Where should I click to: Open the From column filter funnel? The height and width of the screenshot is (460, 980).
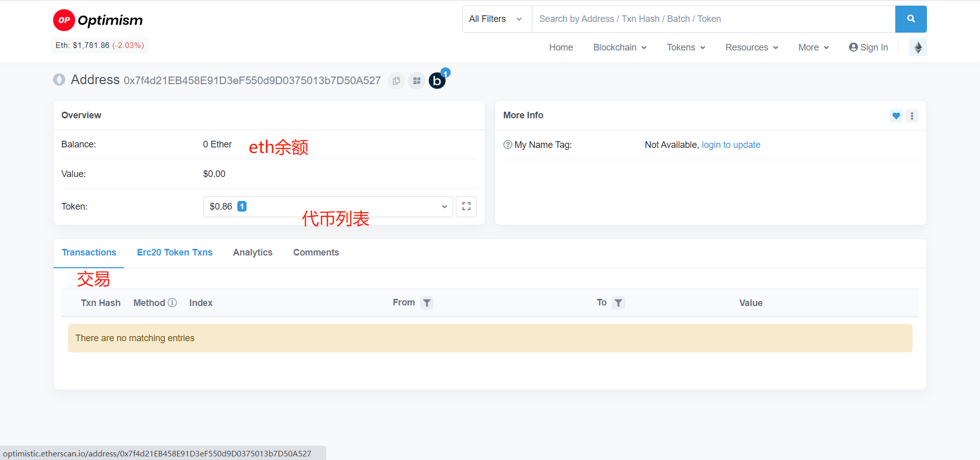[x=427, y=303]
